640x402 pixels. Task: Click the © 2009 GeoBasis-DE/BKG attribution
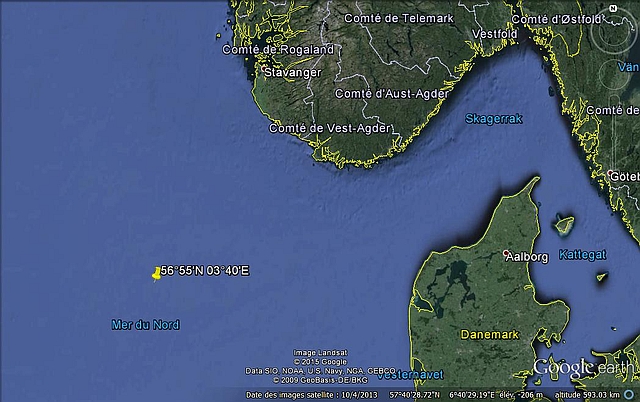click(x=320, y=380)
